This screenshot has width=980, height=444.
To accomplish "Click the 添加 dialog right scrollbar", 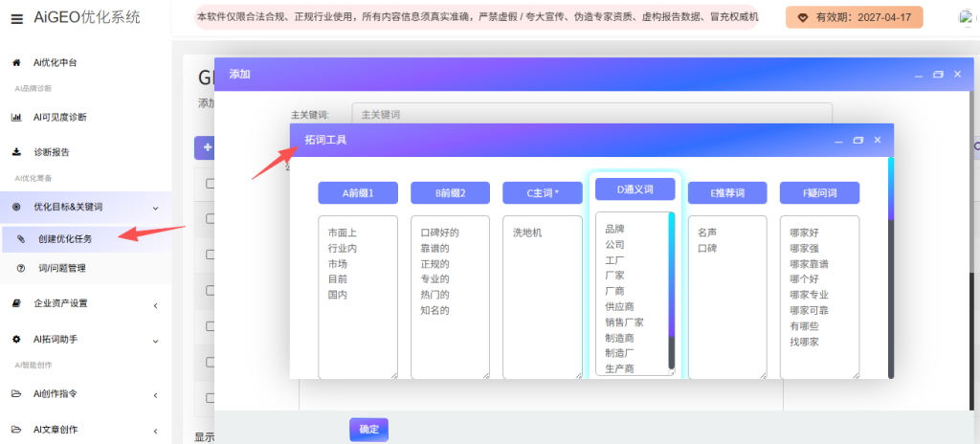I will 970,250.
